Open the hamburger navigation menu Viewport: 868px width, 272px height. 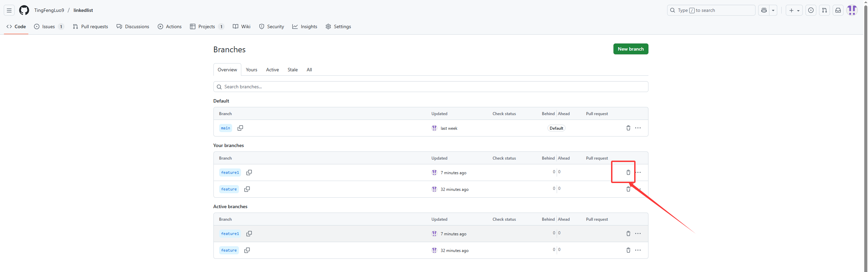[9, 10]
